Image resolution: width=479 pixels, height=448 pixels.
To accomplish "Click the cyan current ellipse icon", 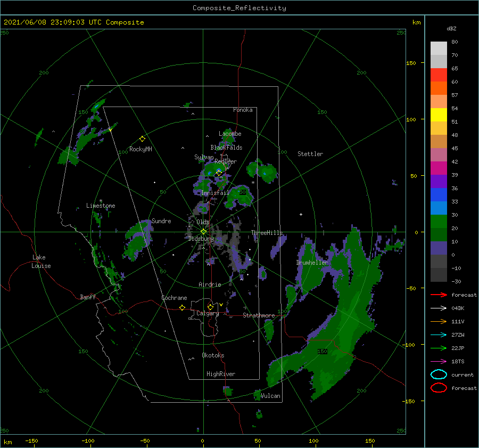I will (439, 374).
